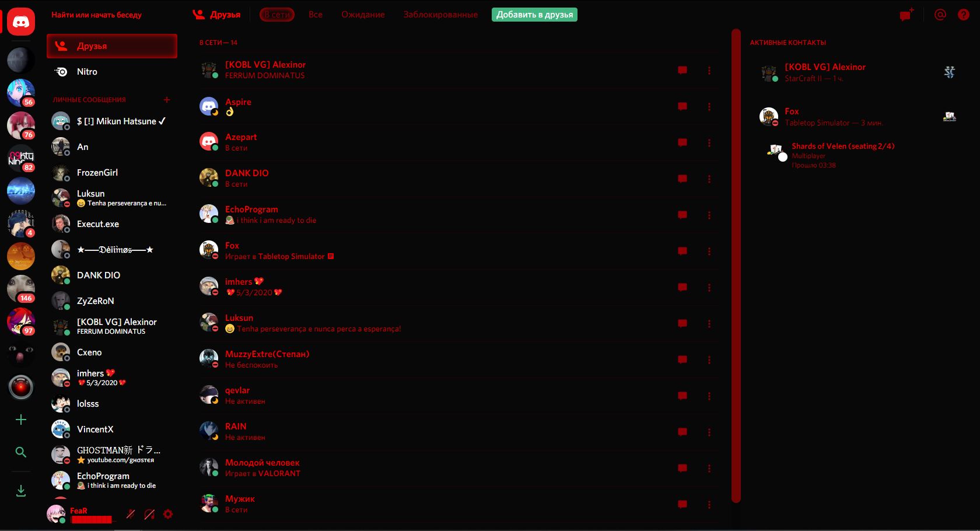This screenshot has width=980, height=531.
Task: Open user settings gear
Action: tap(168, 514)
